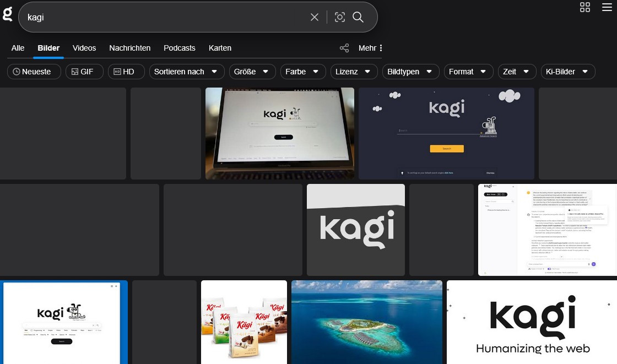Viewport: 617px width, 364px height.
Task: Open the aerial tropical island image
Action: click(x=367, y=322)
